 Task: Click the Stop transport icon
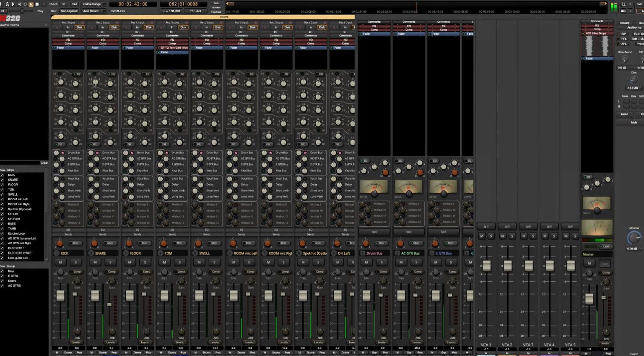[36, 4]
